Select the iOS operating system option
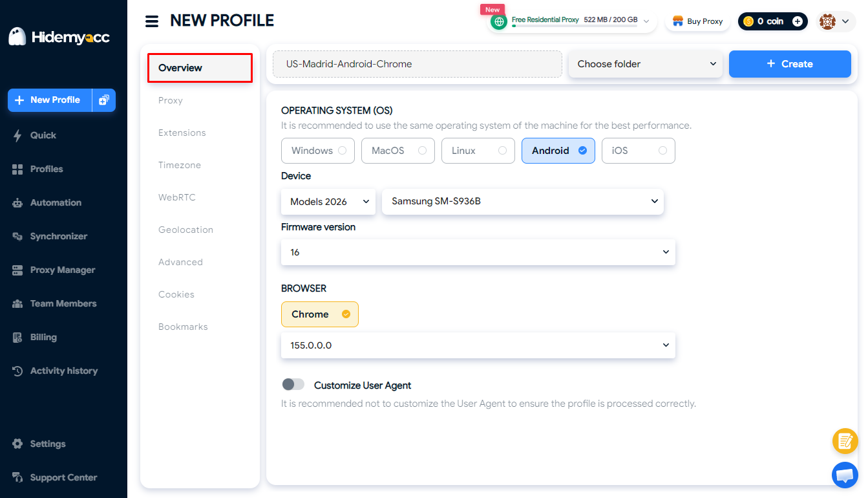Viewport: 868px width, 498px height. [x=639, y=151]
